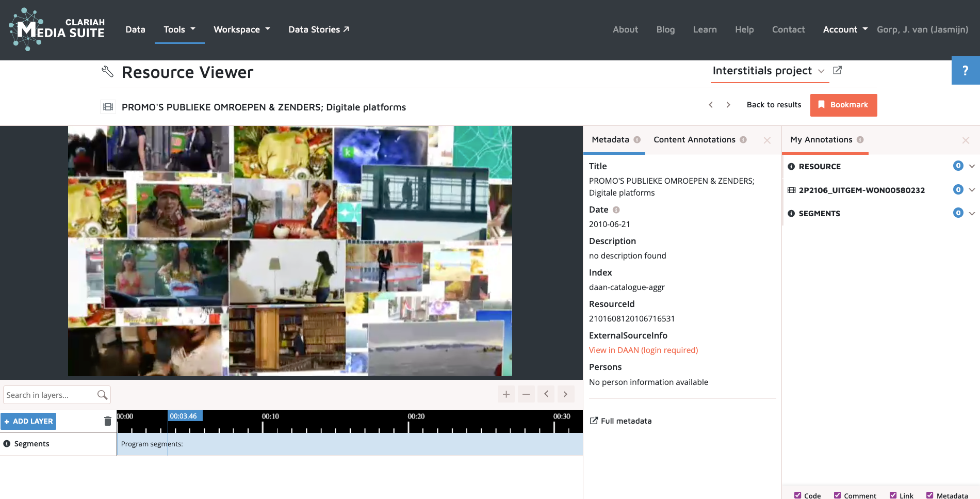Expand the SEGMENTS annotations section
Viewport: 980px width, 499px height.
click(x=972, y=213)
